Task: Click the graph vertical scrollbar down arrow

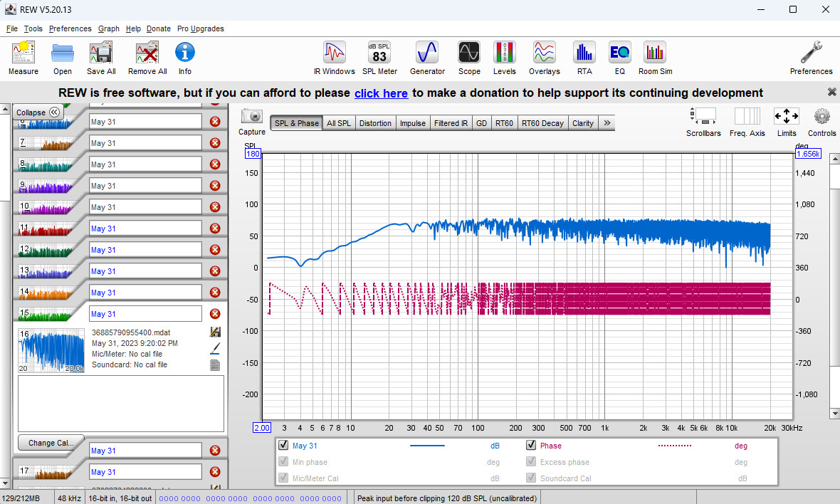Action: tap(834, 414)
